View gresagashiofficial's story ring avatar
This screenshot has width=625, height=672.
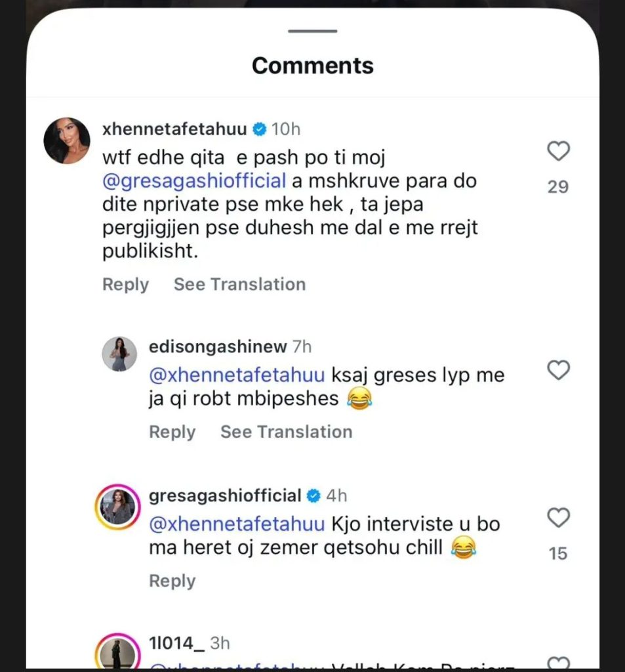tap(119, 507)
